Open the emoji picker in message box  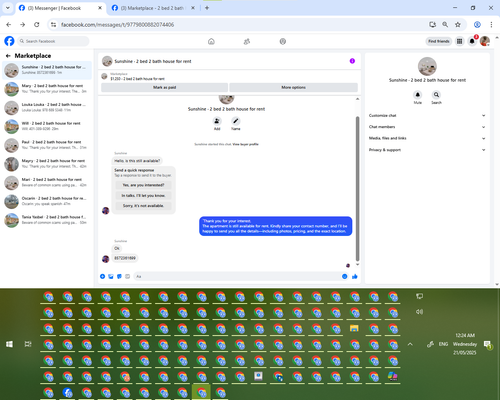coord(345,276)
